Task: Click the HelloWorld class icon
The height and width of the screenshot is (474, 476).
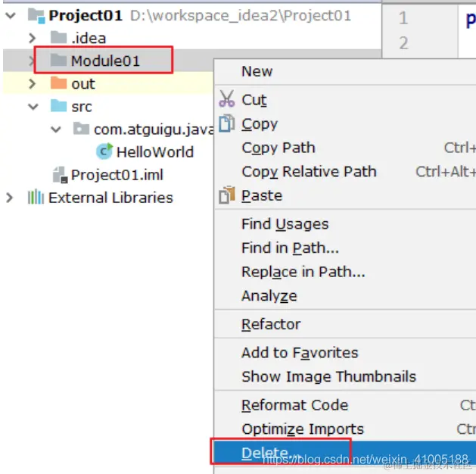Action: pyautogui.click(x=104, y=151)
